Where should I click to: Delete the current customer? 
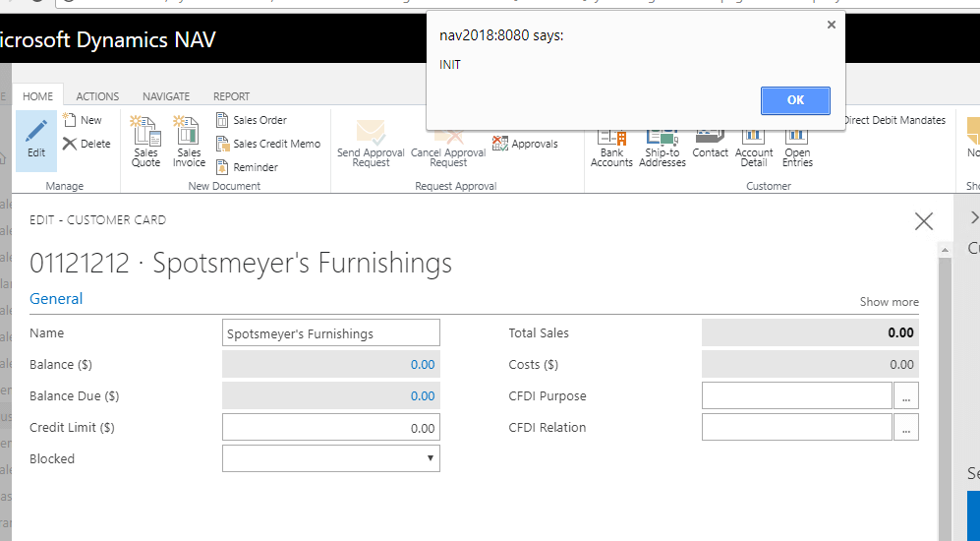coord(86,144)
